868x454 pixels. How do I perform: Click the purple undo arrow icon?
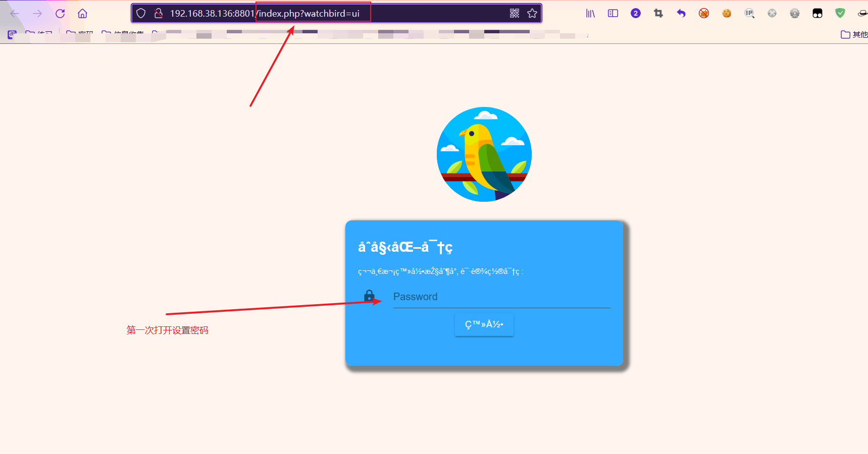point(681,14)
